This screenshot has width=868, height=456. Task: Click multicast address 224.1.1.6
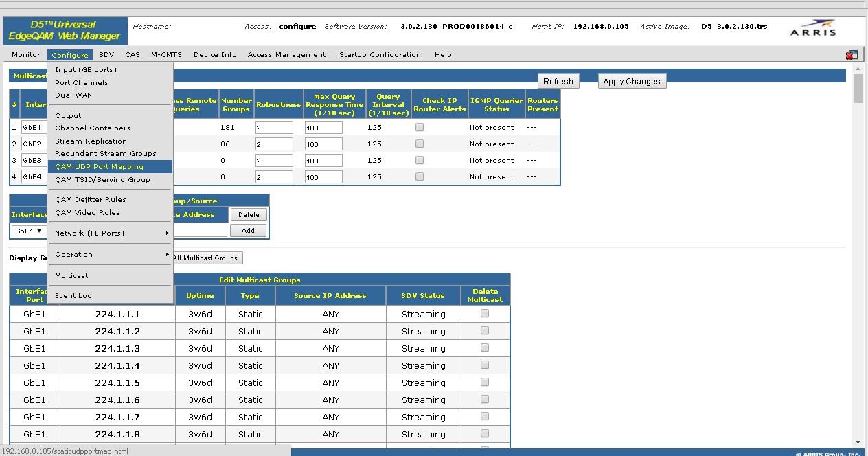coord(117,400)
